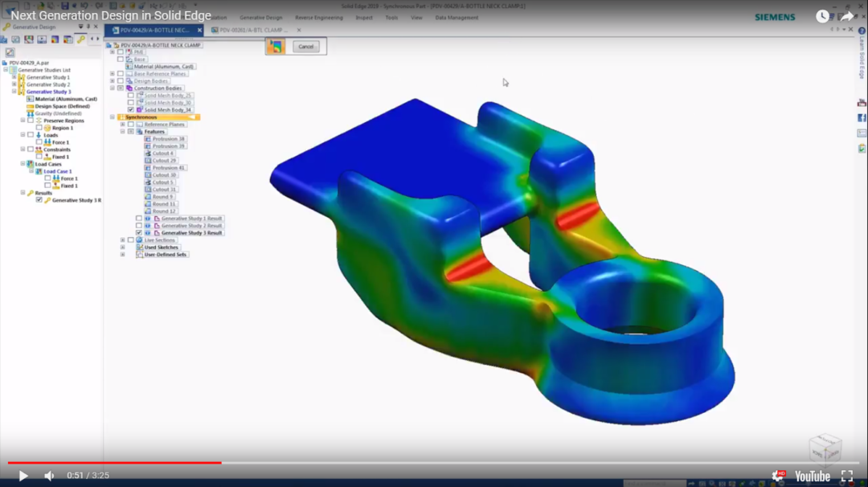Collapse the Features tree node
868x487 pixels.
coord(125,132)
